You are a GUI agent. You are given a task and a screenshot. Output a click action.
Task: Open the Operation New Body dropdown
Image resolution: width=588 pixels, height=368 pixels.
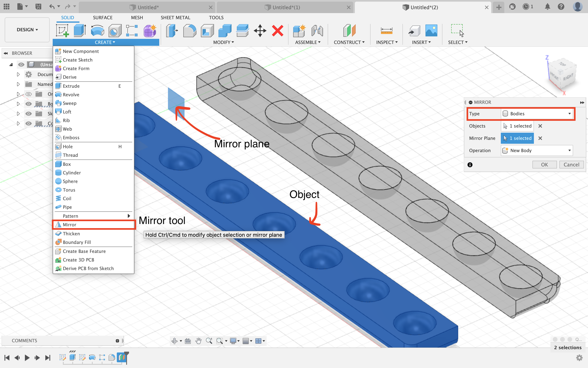tap(537, 150)
